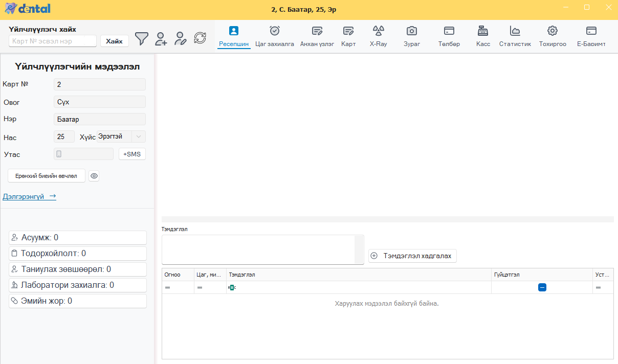
Task: Click the filter funnel icon
Action: click(142, 38)
